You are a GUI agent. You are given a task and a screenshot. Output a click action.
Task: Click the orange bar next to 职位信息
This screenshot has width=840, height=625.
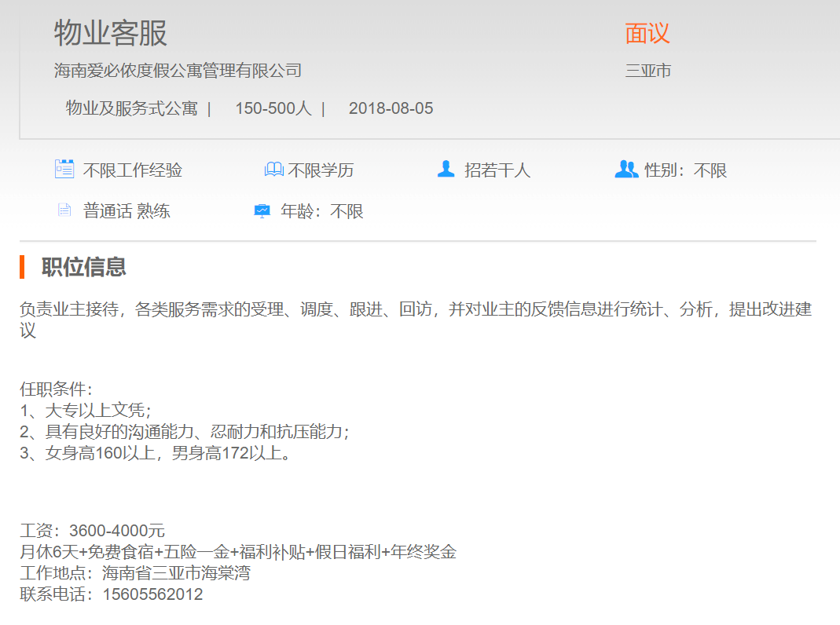click(x=23, y=267)
